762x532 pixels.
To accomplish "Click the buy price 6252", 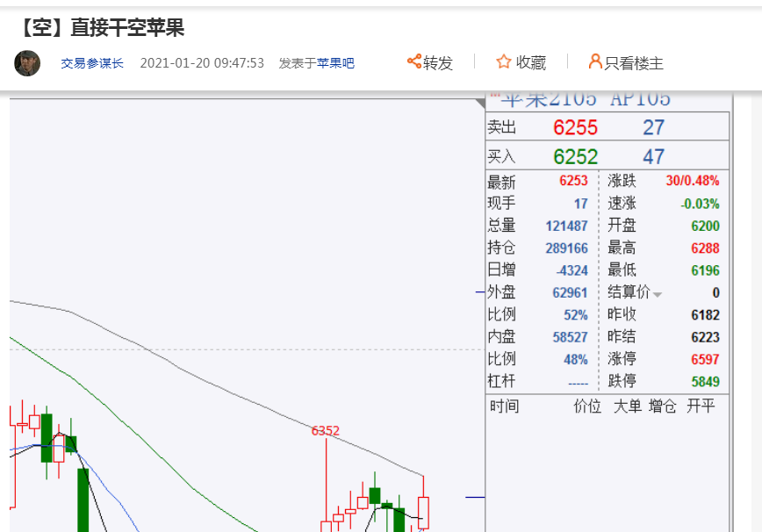I will (x=575, y=157).
